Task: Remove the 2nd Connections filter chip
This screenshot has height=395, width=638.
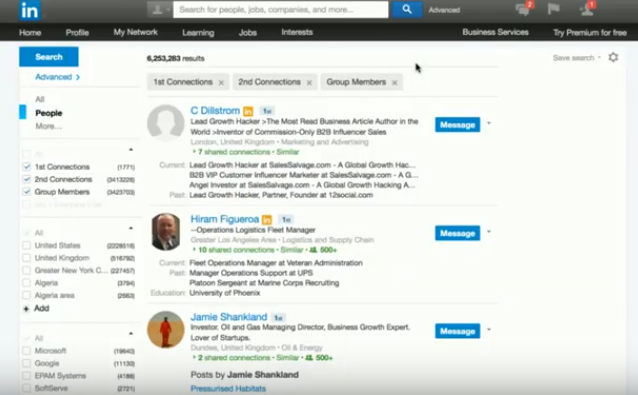Action: click(x=309, y=83)
